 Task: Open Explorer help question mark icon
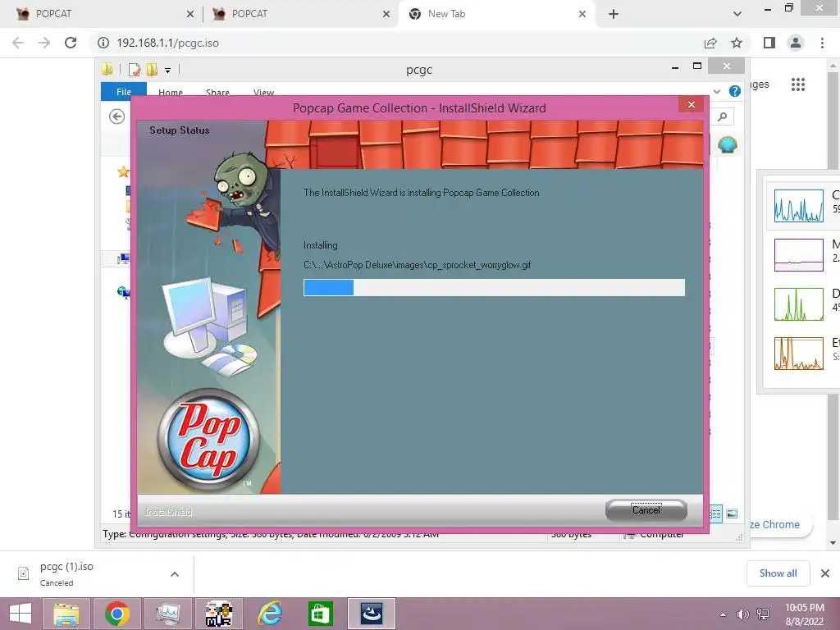735,91
